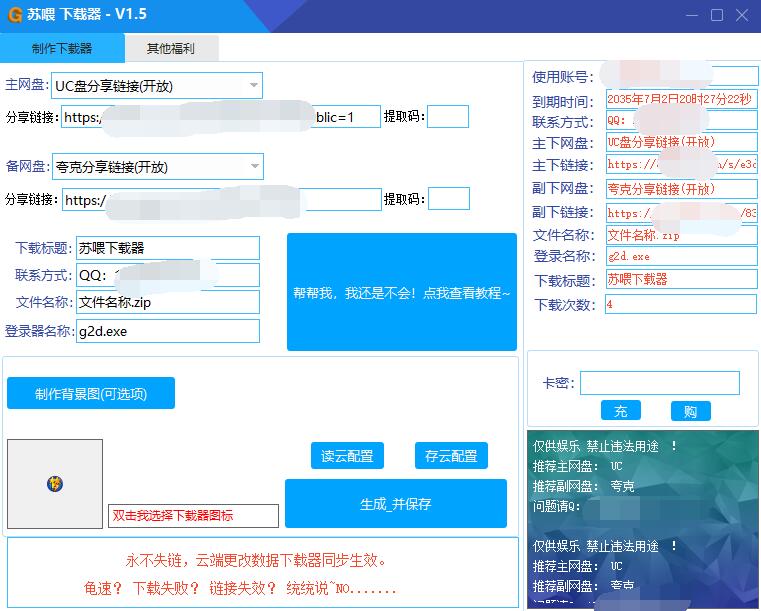Expand the 备网盘 dropdown list
Screen dimensions: 761x611
click(254, 166)
